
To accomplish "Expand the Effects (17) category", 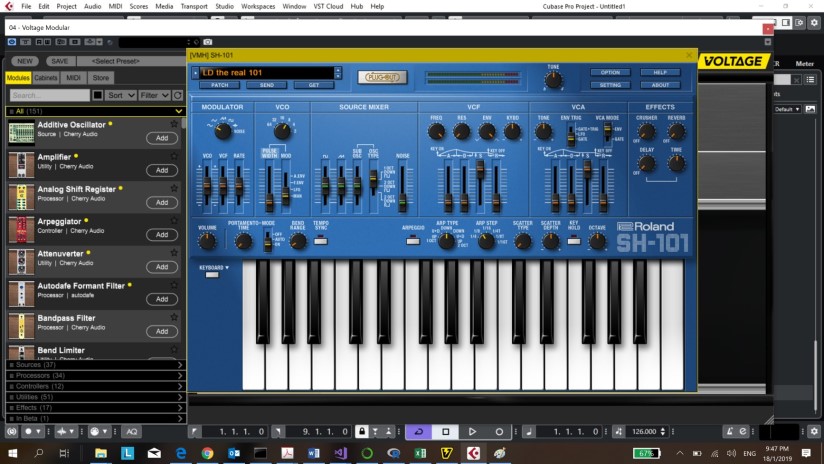I will (x=95, y=407).
